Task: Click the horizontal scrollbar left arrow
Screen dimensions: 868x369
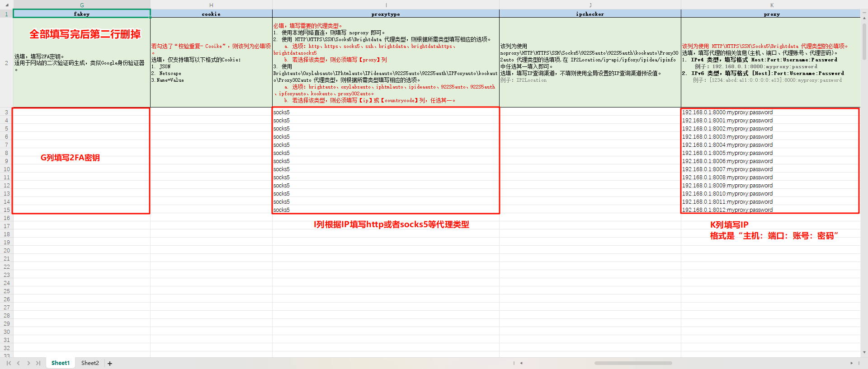Action: pos(521,363)
